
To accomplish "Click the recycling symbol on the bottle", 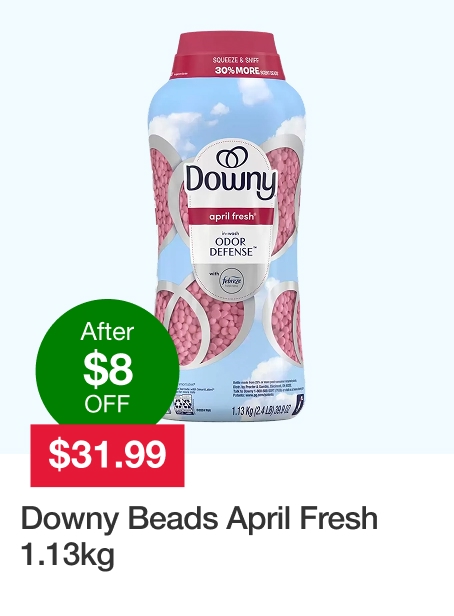I will pos(183,405).
